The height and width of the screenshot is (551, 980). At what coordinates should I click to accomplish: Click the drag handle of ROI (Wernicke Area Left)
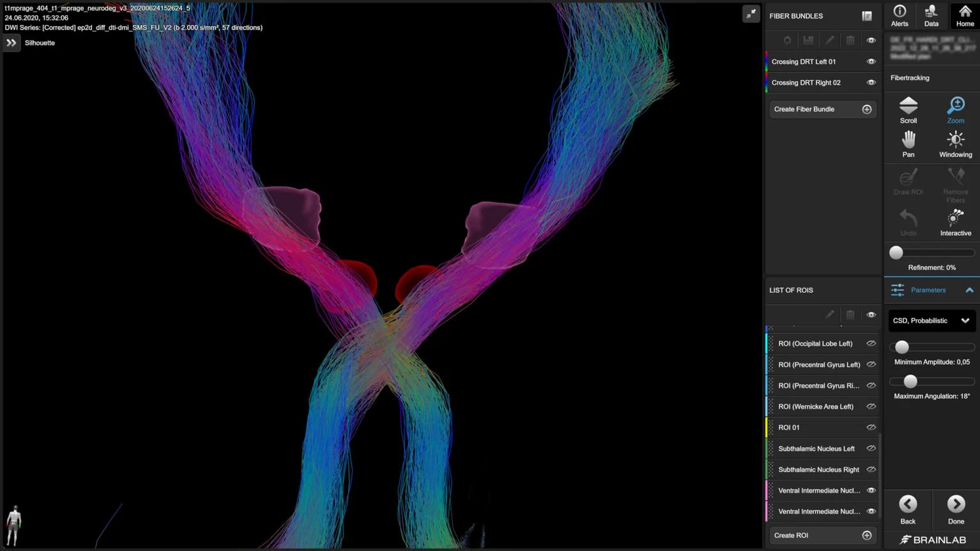771,407
